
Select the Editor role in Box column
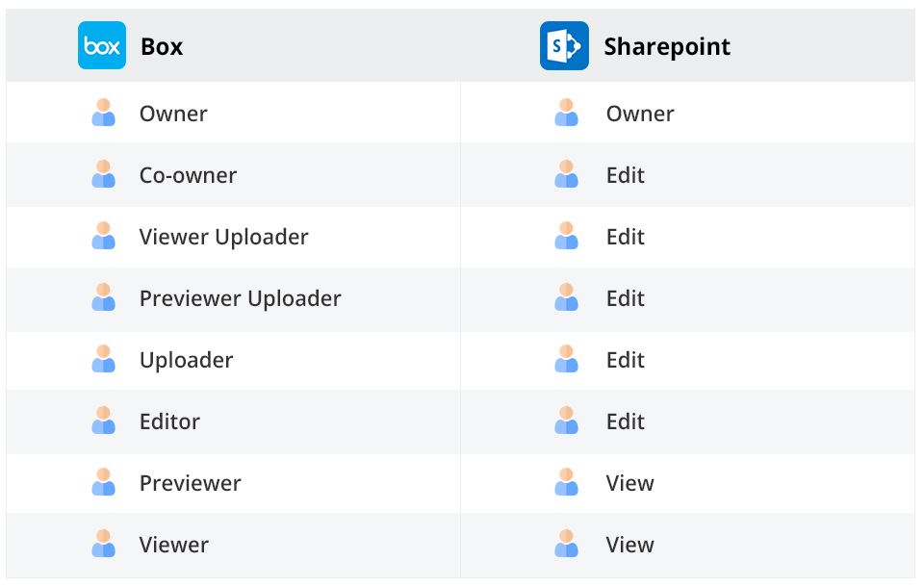pyautogui.click(x=169, y=422)
